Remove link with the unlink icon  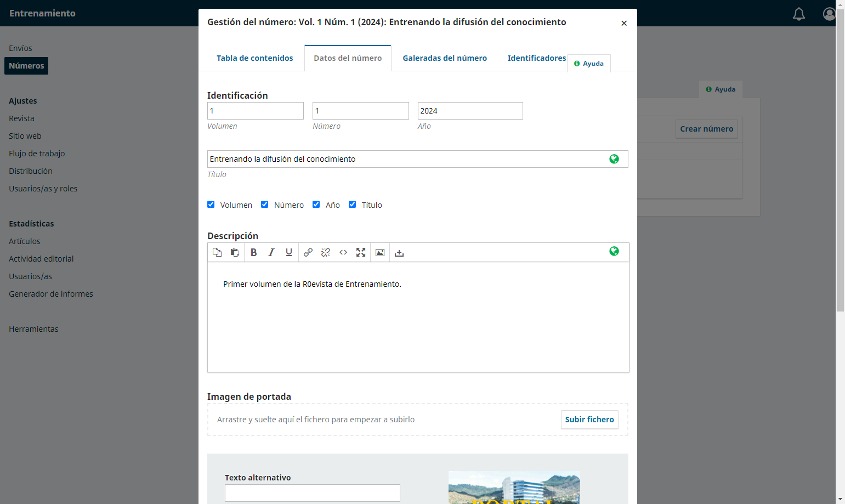click(326, 252)
